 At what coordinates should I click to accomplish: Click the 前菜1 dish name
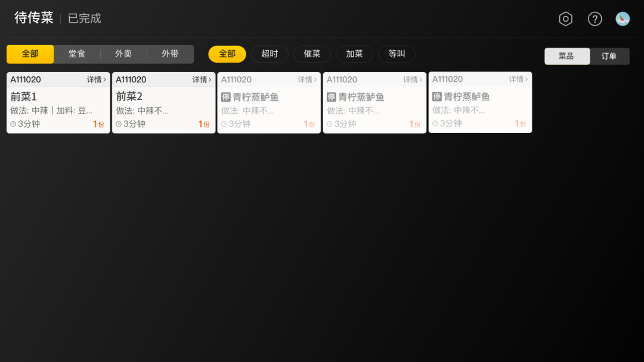23,97
